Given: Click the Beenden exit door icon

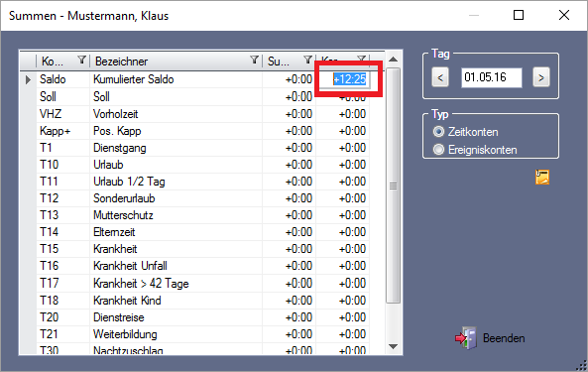Looking at the screenshot, I should [x=466, y=338].
